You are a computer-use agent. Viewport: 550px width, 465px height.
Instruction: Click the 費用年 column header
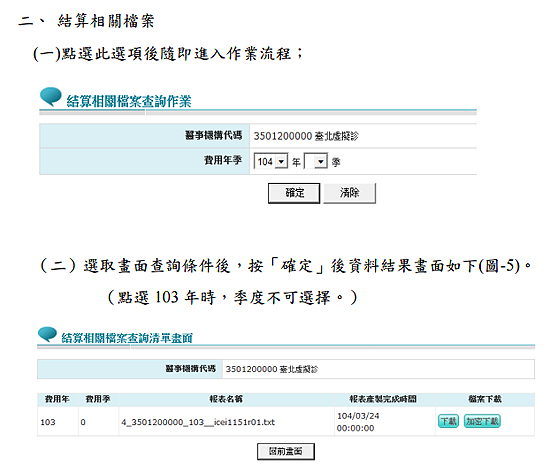tap(57, 399)
